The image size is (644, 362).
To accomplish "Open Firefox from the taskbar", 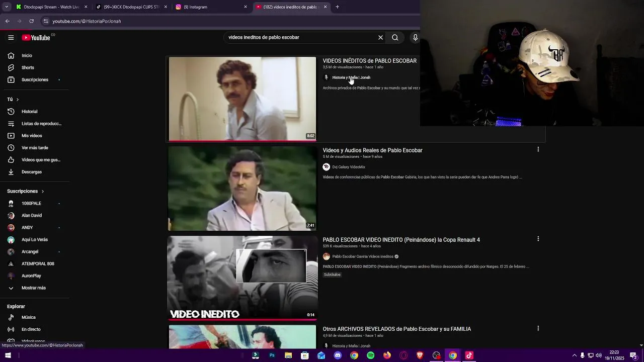I will click(387, 355).
